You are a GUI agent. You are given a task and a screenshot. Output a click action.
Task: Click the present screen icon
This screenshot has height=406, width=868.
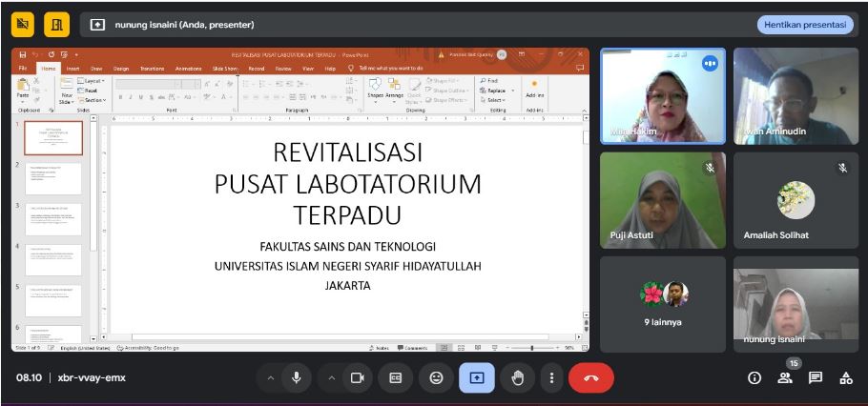click(476, 377)
